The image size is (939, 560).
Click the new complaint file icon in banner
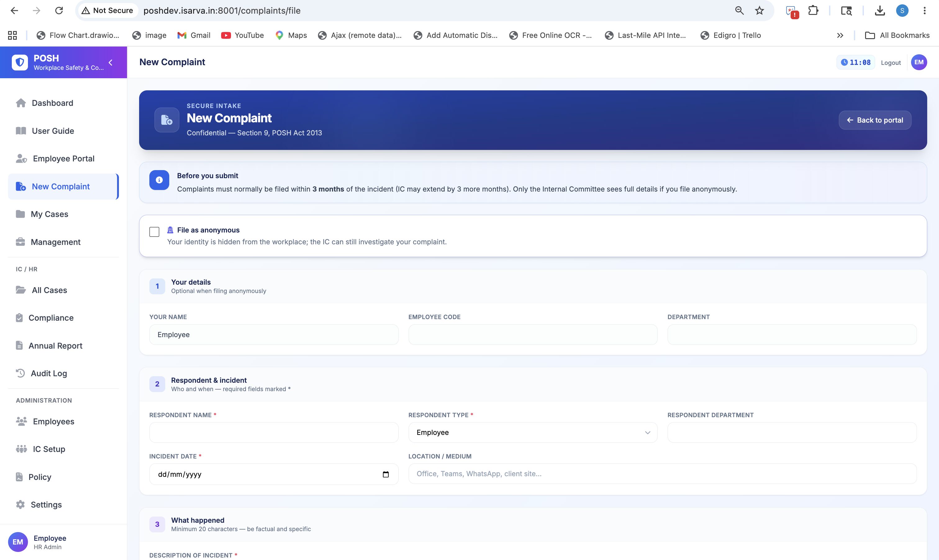coord(167,120)
